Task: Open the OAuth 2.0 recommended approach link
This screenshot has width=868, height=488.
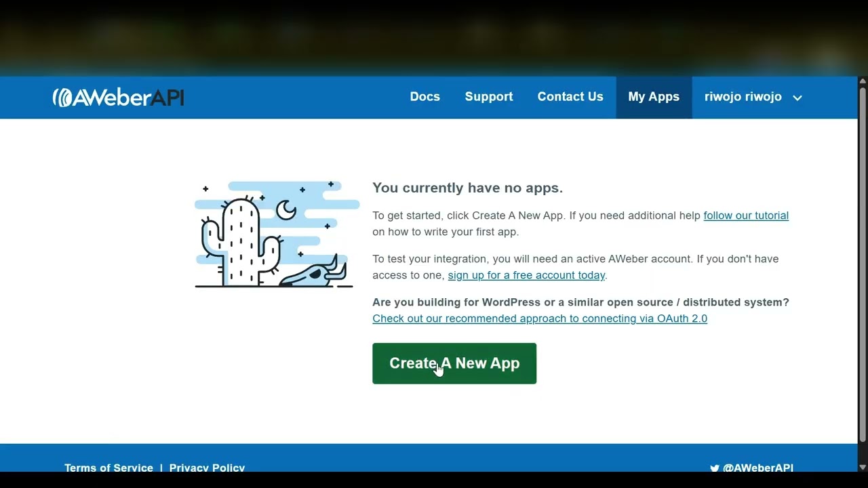Action: point(540,319)
